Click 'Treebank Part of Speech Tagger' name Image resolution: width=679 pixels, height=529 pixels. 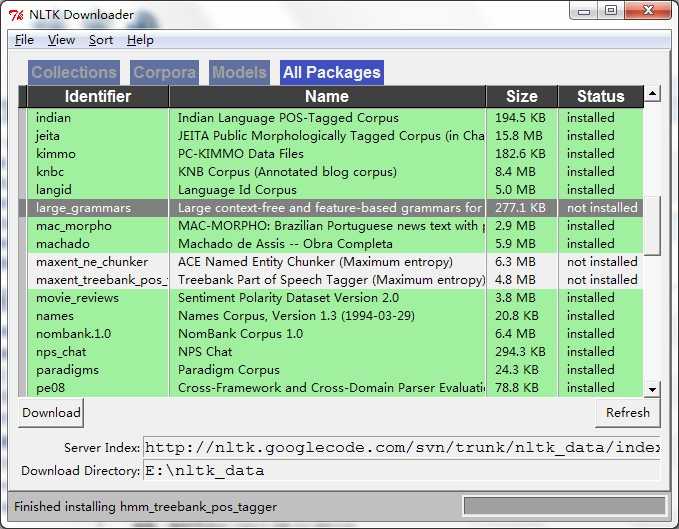click(331, 280)
